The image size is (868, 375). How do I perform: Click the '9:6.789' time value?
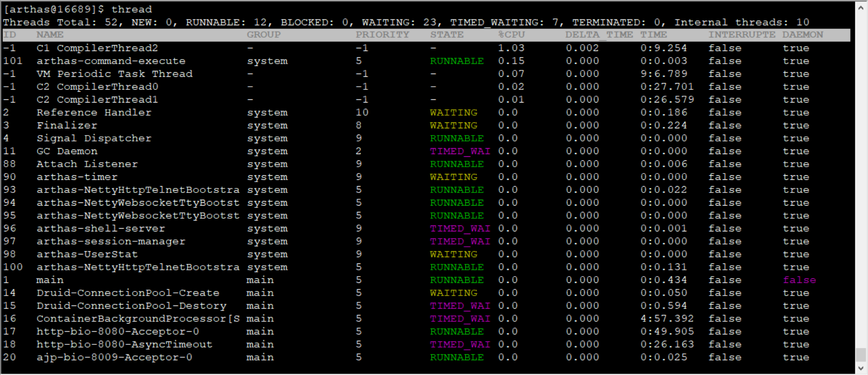pyautogui.click(x=664, y=74)
